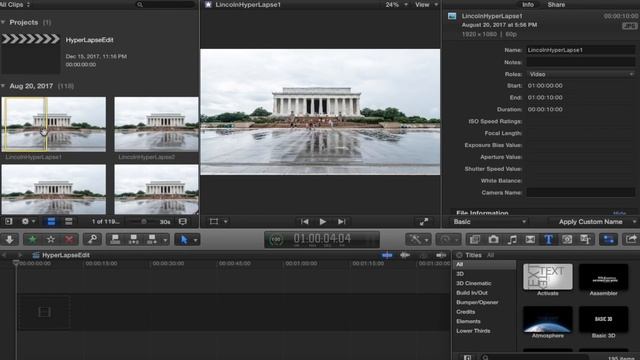Open the Photos browser camera icon
Screen dimensions: 640x360
click(x=493, y=239)
